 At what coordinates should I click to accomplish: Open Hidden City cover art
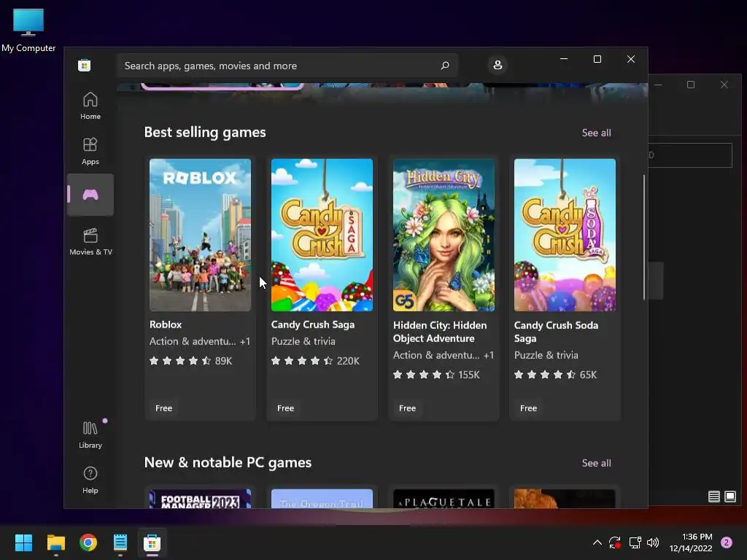pyautogui.click(x=444, y=235)
